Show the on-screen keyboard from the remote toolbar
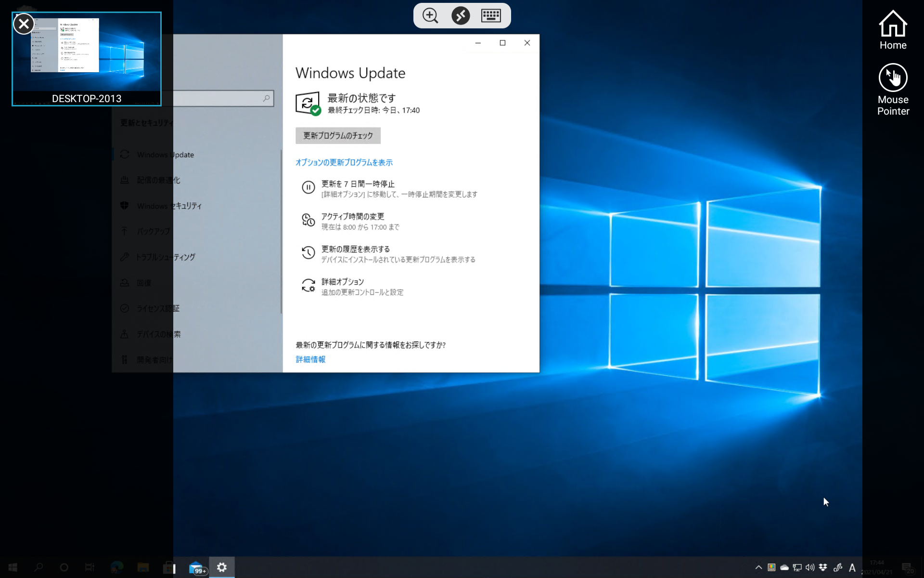Image resolution: width=924 pixels, height=578 pixels. (x=491, y=15)
